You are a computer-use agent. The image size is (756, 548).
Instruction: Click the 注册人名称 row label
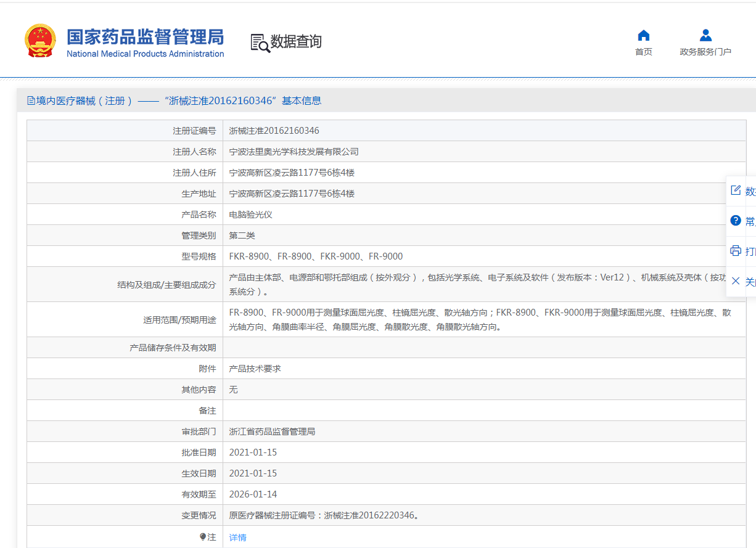point(194,152)
